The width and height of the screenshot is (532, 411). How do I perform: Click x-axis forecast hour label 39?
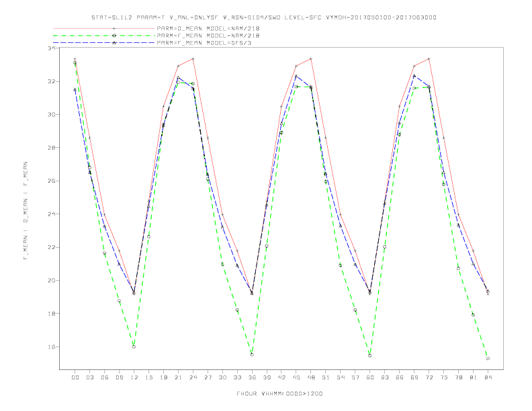click(267, 377)
